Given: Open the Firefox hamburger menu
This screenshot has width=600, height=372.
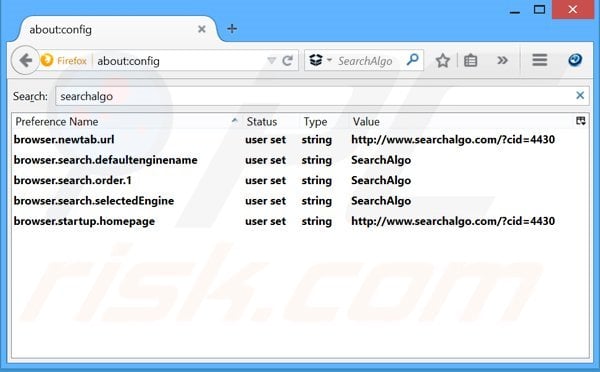Looking at the screenshot, I should (540, 60).
